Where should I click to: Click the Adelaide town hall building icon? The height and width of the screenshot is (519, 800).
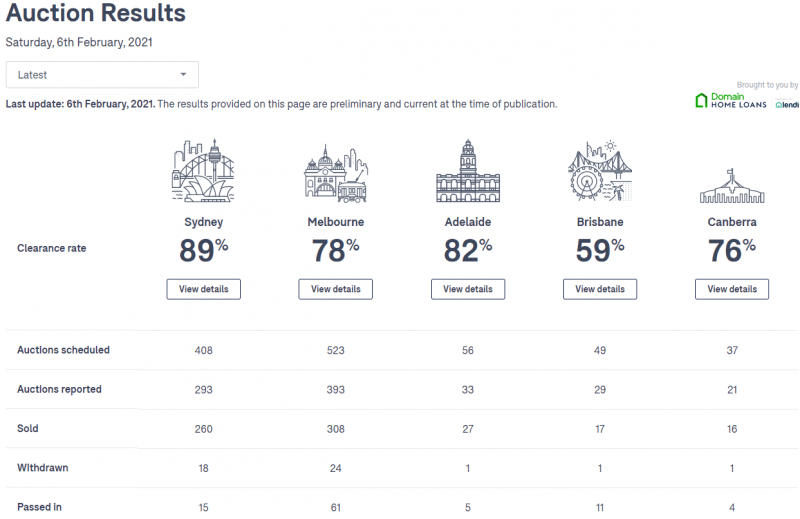467,171
